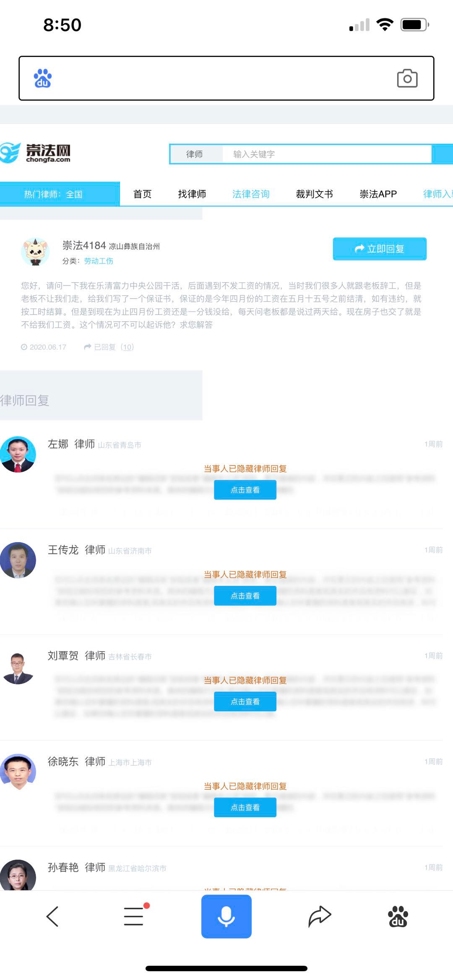Tap the blue microphone voice search button
The height and width of the screenshot is (980, 453).
pos(226,916)
